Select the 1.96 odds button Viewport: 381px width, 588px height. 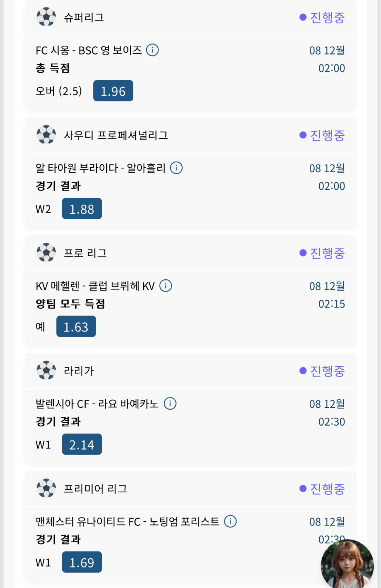pyautogui.click(x=113, y=91)
